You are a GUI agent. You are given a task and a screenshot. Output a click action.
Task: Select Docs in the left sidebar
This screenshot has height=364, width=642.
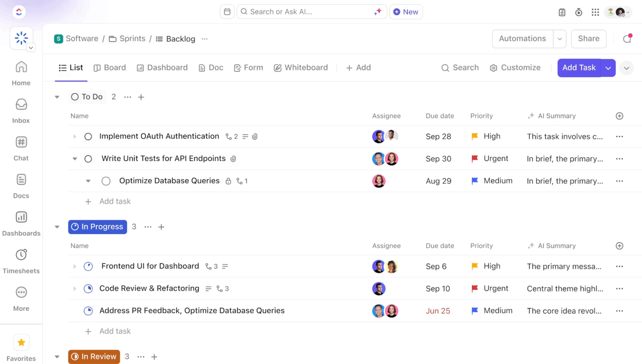(21, 185)
